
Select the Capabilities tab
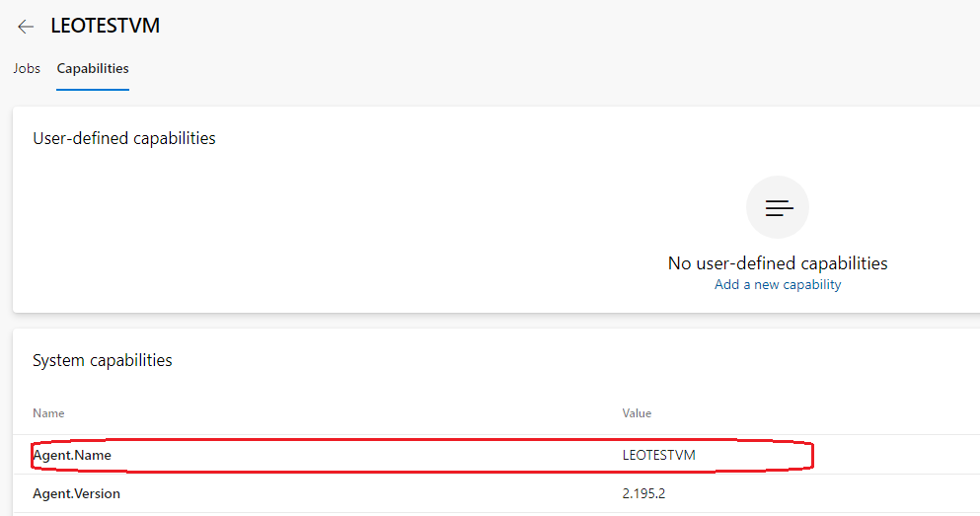[93, 69]
